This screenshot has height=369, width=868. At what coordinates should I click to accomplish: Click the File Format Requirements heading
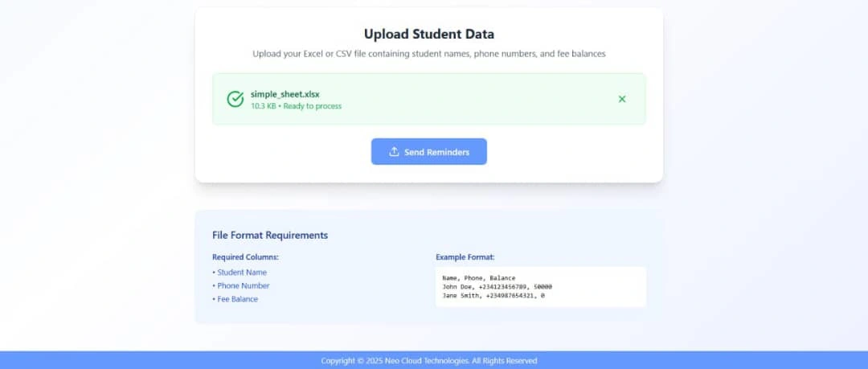pyautogui.click(x=270, y=236)
